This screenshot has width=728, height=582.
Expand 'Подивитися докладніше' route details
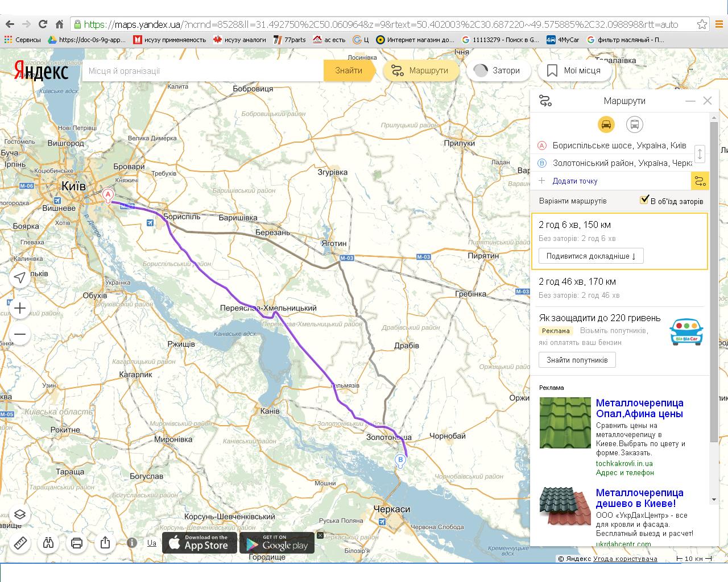click(591, 256)
